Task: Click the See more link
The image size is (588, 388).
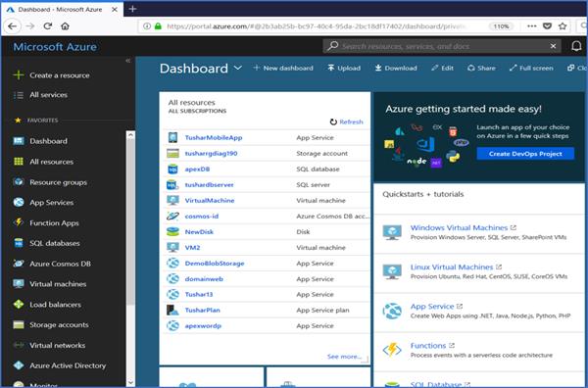Action: [344, 356]
